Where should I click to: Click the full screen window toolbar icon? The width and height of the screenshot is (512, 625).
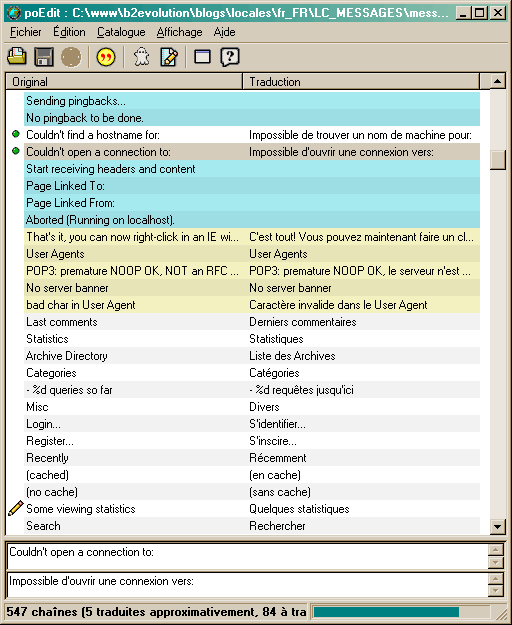click(202, 57)
